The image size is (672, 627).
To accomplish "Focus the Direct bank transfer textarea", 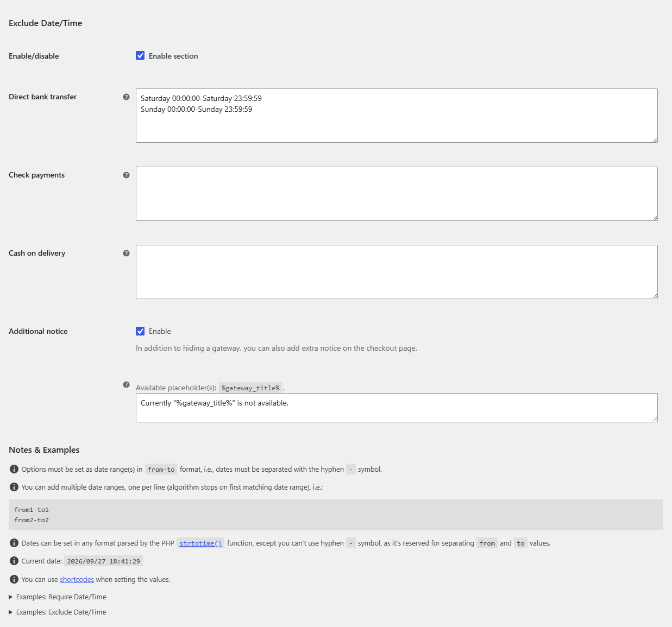I will (397, 116).
